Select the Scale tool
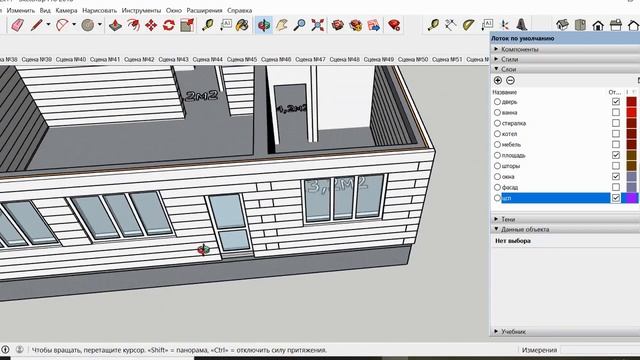Image resolution: width=640 pixels, height=360 pixels. pos(187,25)
